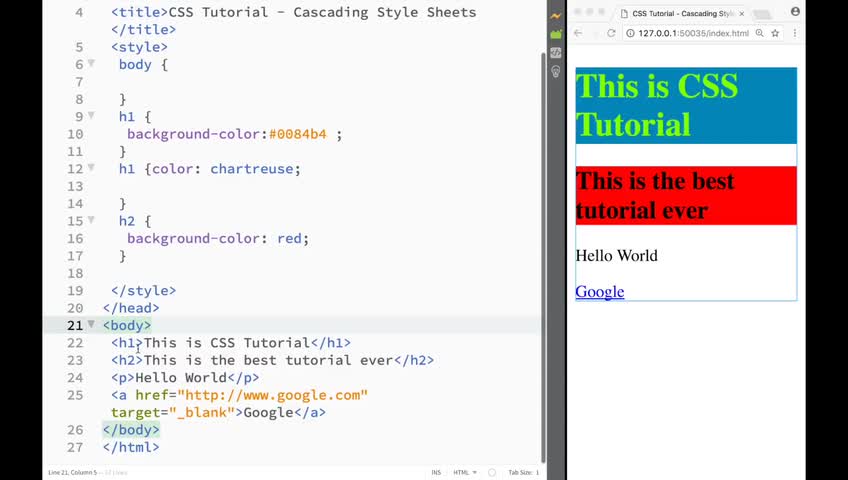Image resolution: width=848 pixels, height=480 pixels.
Task: Bookmark this page with the star icon
Action: 775,33
